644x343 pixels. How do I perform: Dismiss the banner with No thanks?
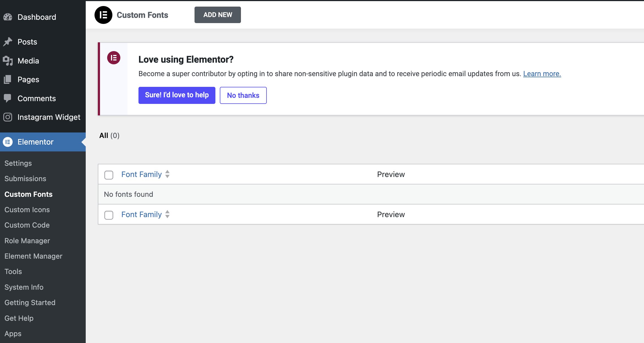pos(243,95)
